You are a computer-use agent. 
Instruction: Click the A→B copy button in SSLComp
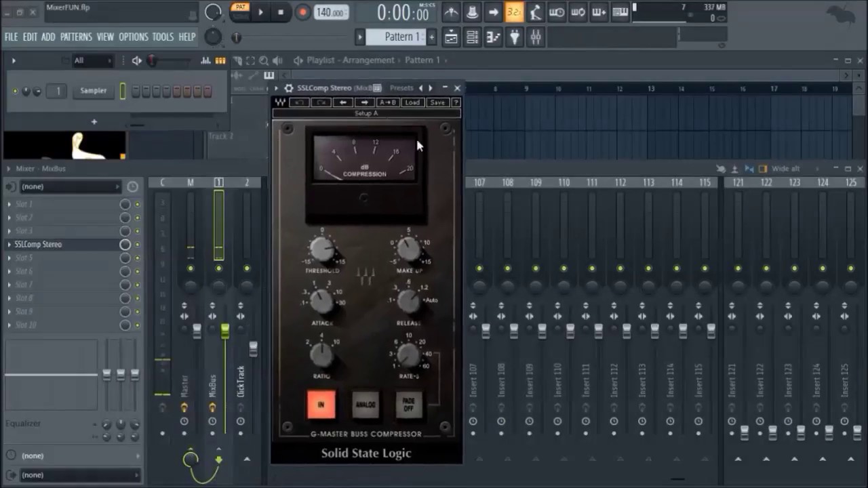387,102
